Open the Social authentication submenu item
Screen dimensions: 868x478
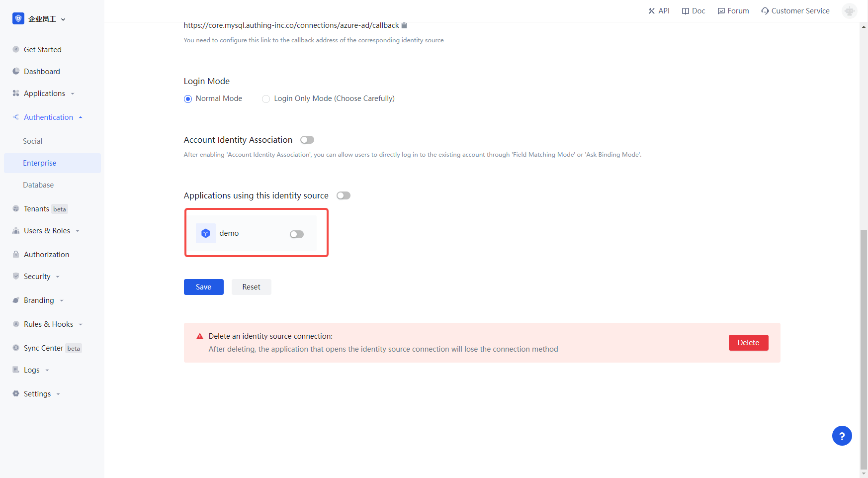pyautogui.click(x=33, y=141)
